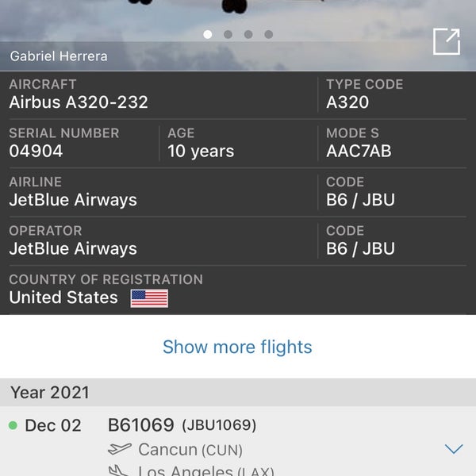
Task: Tap the Show more flights link
Action: 237,347
